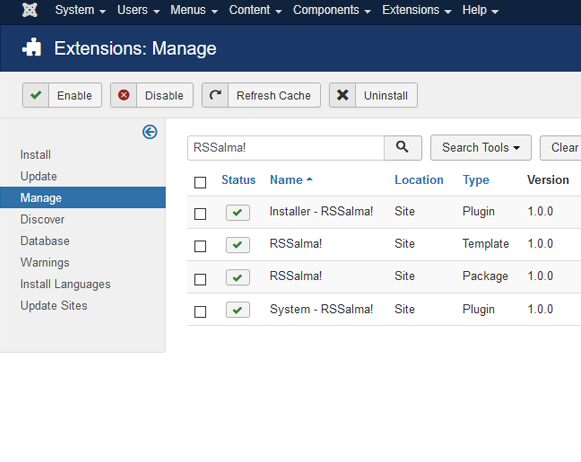This screenshot has width=581, height=462.
Task: Sort by Status column header
Action: click(x=239, y=180)
